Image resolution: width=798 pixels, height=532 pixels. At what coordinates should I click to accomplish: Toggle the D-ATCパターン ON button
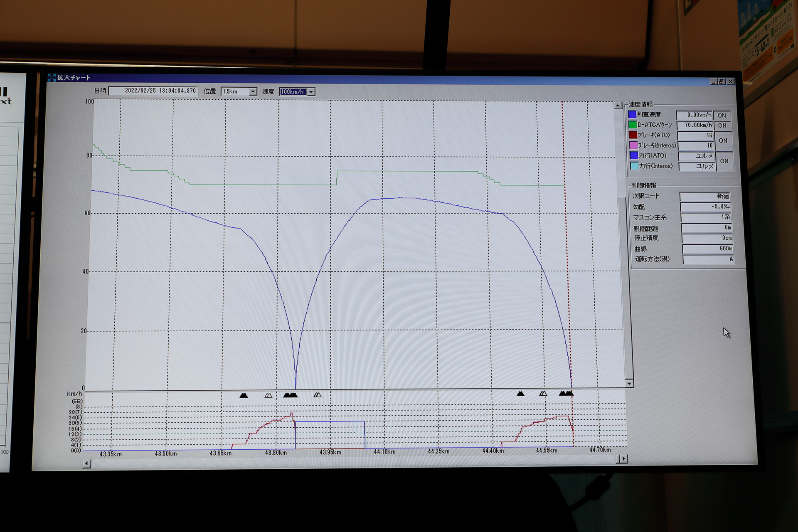[722, 125]
